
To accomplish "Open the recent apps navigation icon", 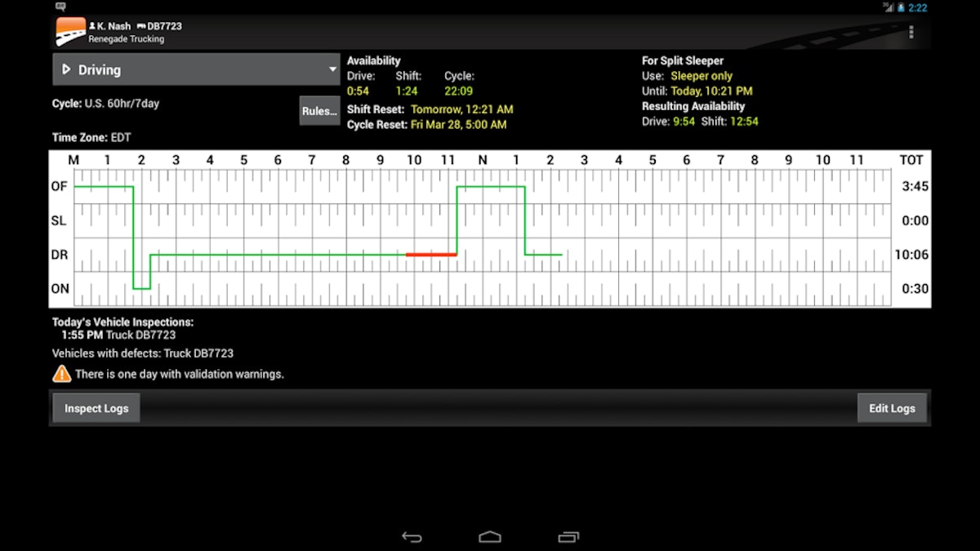I will coord(568,536).
